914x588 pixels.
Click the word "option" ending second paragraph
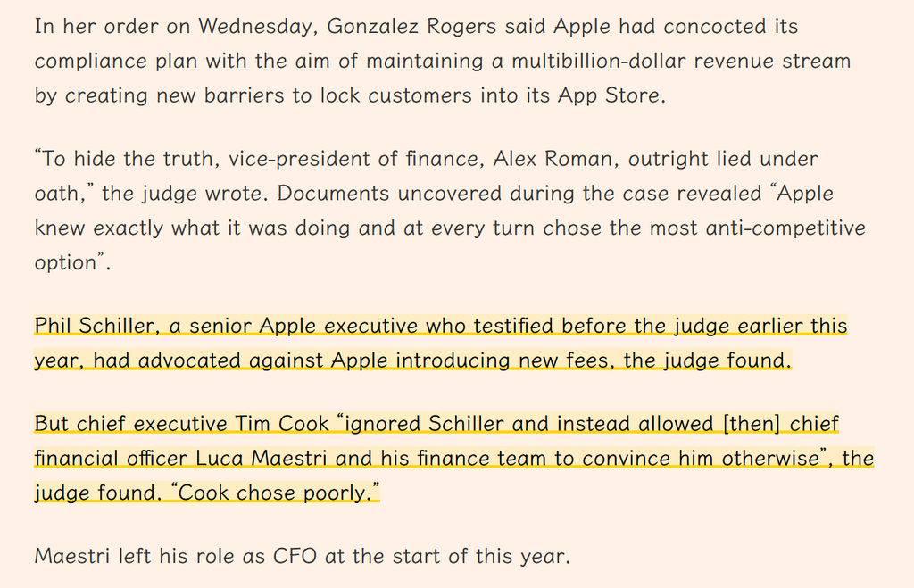[65, 262]
